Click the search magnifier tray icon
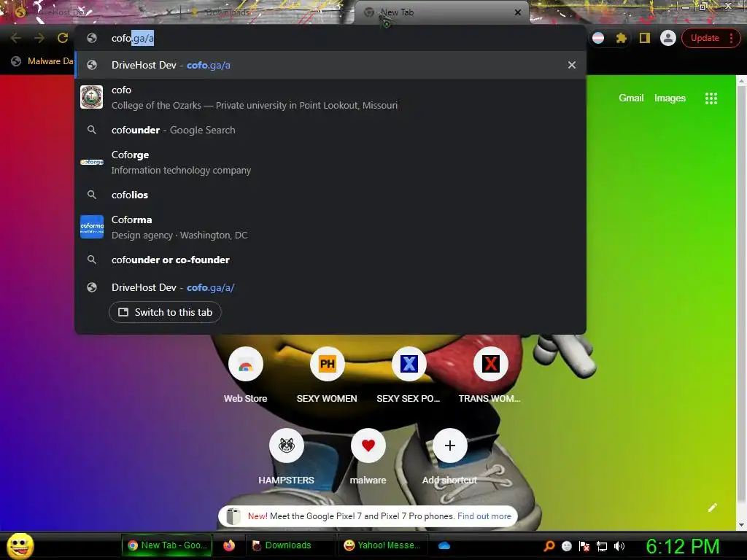747x560 pixels. (549, 545)
